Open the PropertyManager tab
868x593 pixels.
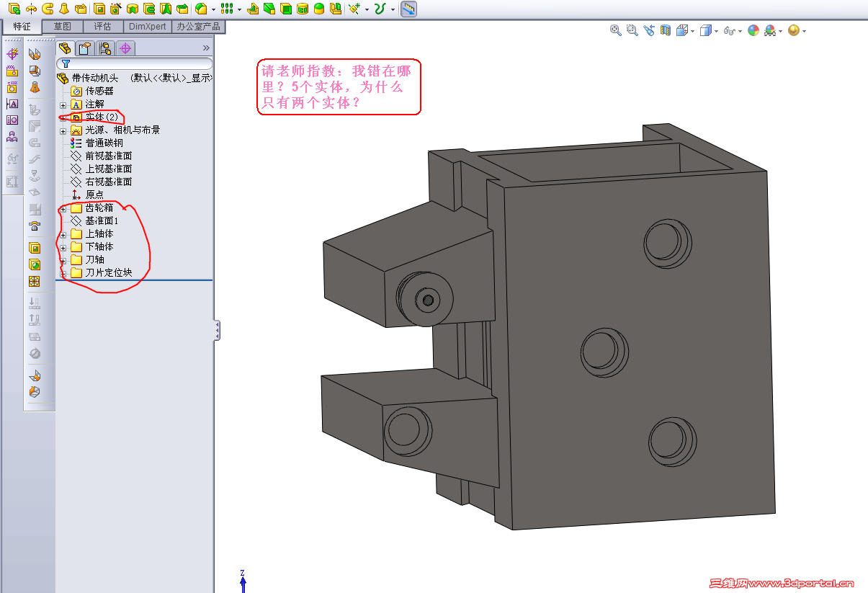tap(85, 48)
